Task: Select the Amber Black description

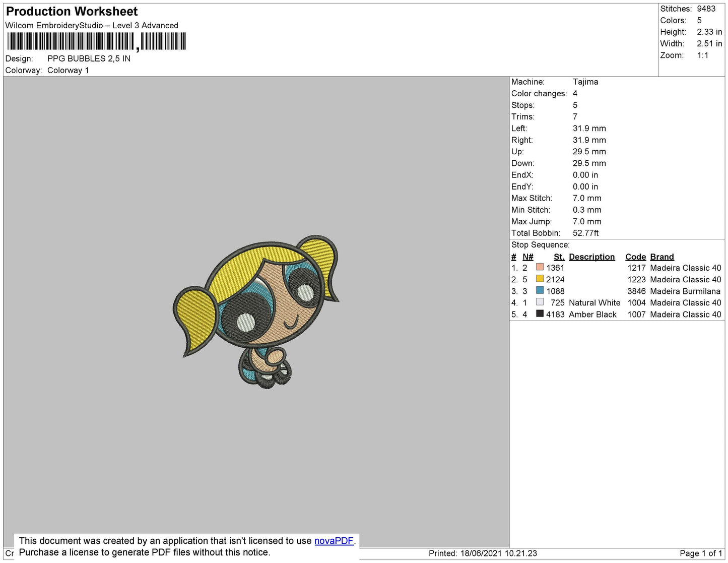Action: (592, 315)
